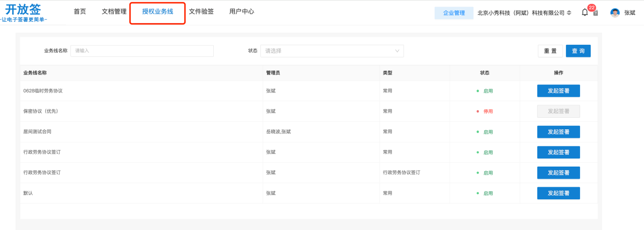Click the 重置 reset button
Screen dimensions: 644x230
(x=550, y=51)
